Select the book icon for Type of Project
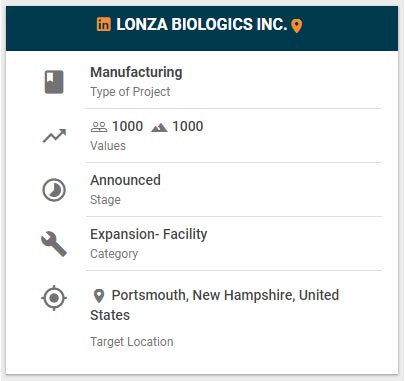Viewport: 405px width, 381px height. tap(54, 82)
